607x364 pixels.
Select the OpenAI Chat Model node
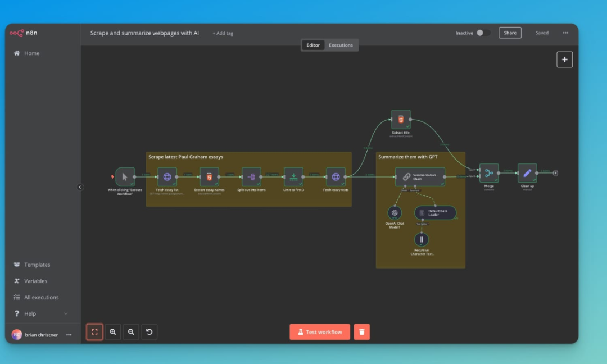tap(395, 213)
